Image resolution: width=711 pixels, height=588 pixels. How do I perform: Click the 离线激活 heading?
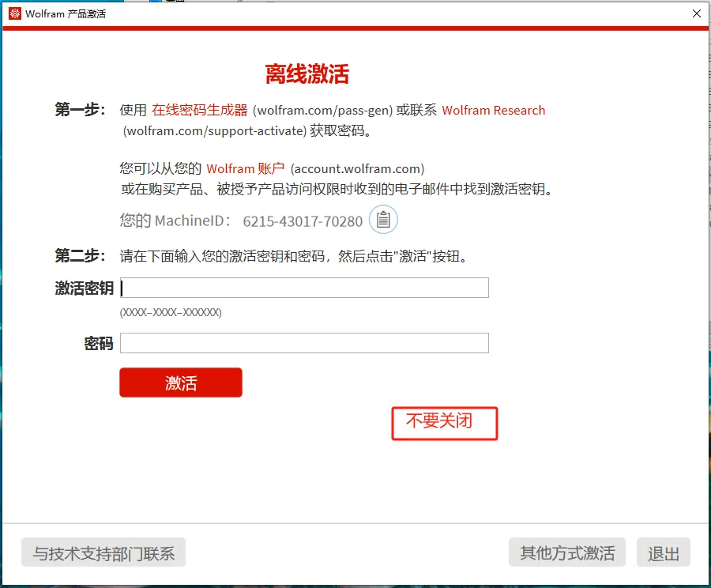(307, 74)
